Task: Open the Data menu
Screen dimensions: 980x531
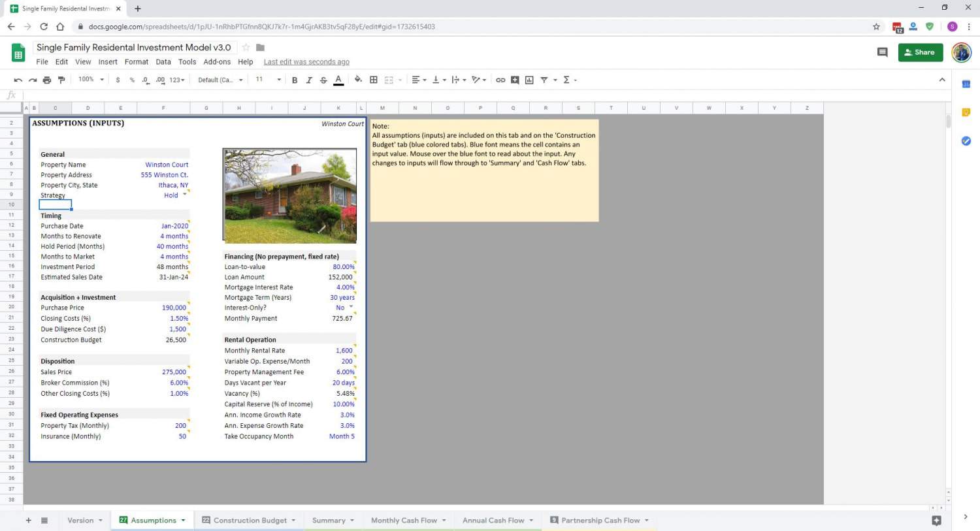Action: click(x=163, y=61)
